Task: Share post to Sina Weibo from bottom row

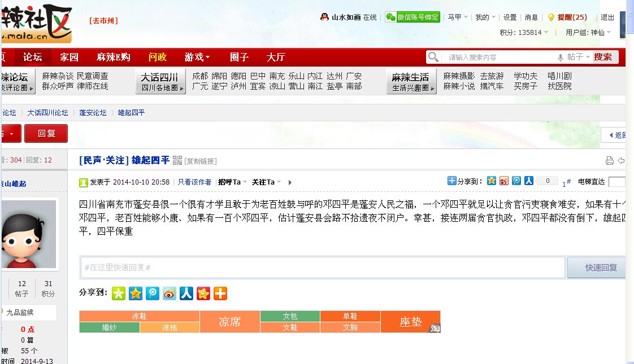Action: pos(170,293)
